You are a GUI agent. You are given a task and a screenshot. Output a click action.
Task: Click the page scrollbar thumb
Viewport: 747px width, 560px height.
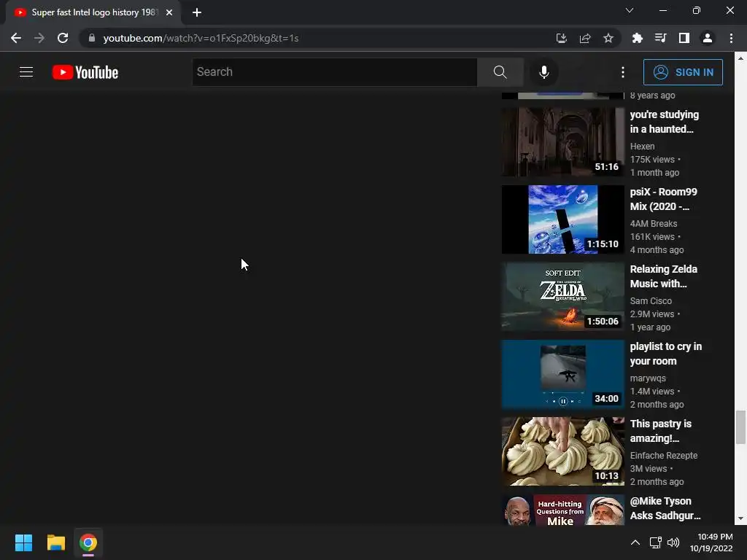(740, 427)
